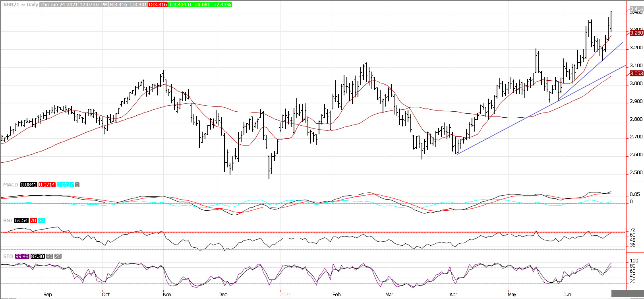The height and width of the screenshot is (299, 644).
Task: Click the green T:3.414 last trade badge
Action: pyautogui.click(x=200, y=5)
